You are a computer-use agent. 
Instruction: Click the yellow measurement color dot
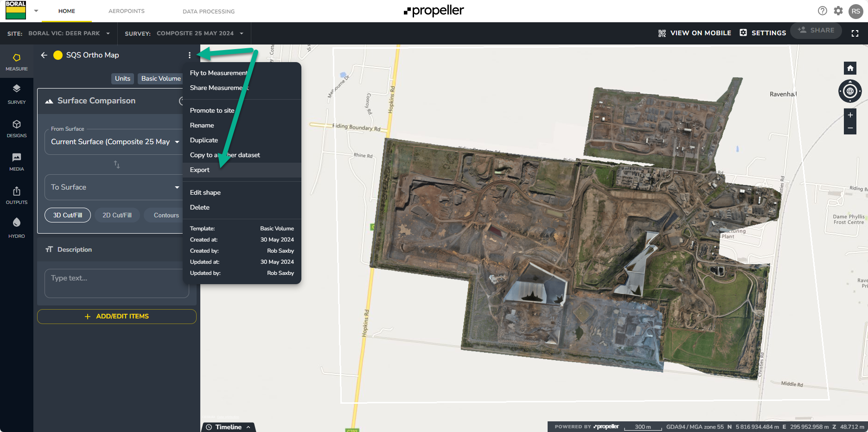click(x=58, y=55)
